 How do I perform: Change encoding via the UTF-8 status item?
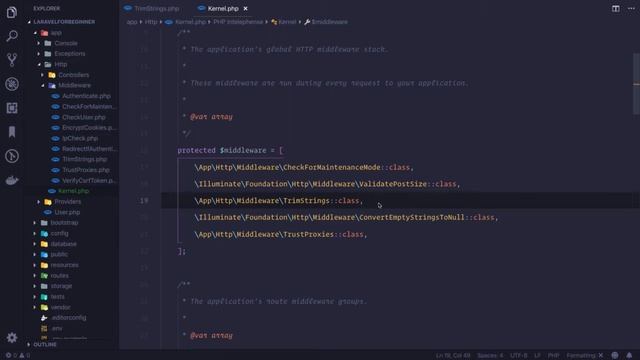[x=518, y=356]
